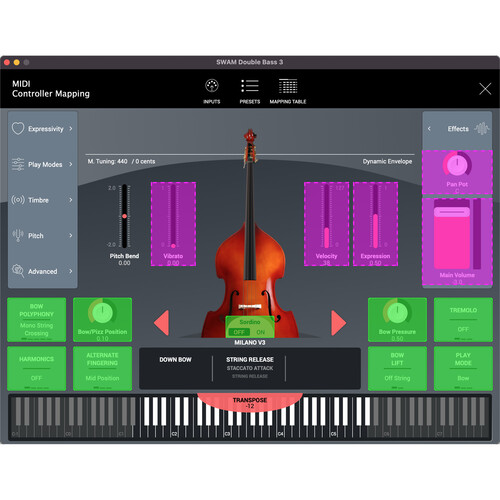500x500 pixels.
Task: Select previous instrument with left red arrow
Action: 161,323
